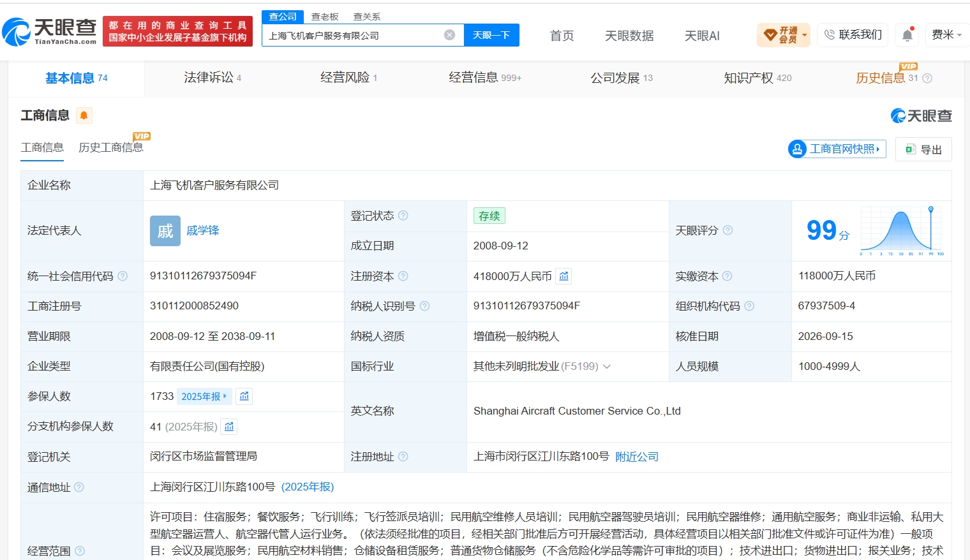The width and height of the screenshot is (970, 560).
Task: Click the 工商官网快照 button
Action: (x=837, y=149)
